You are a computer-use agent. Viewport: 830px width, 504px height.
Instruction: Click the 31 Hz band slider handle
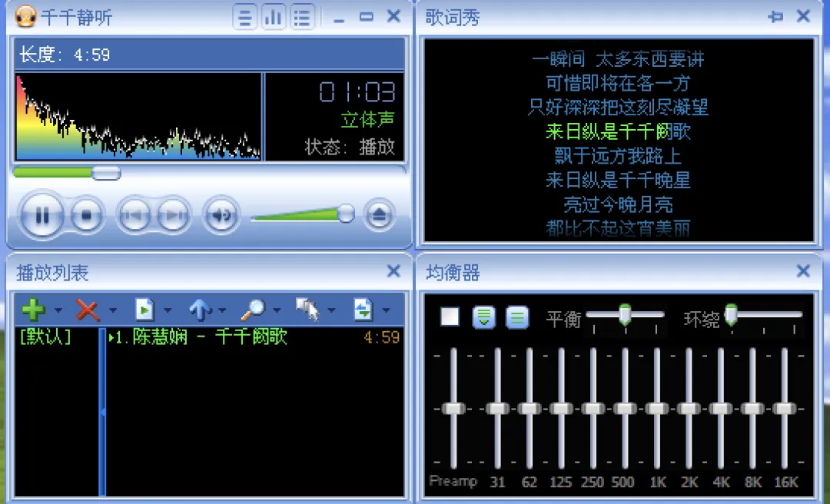click(497, 409)
